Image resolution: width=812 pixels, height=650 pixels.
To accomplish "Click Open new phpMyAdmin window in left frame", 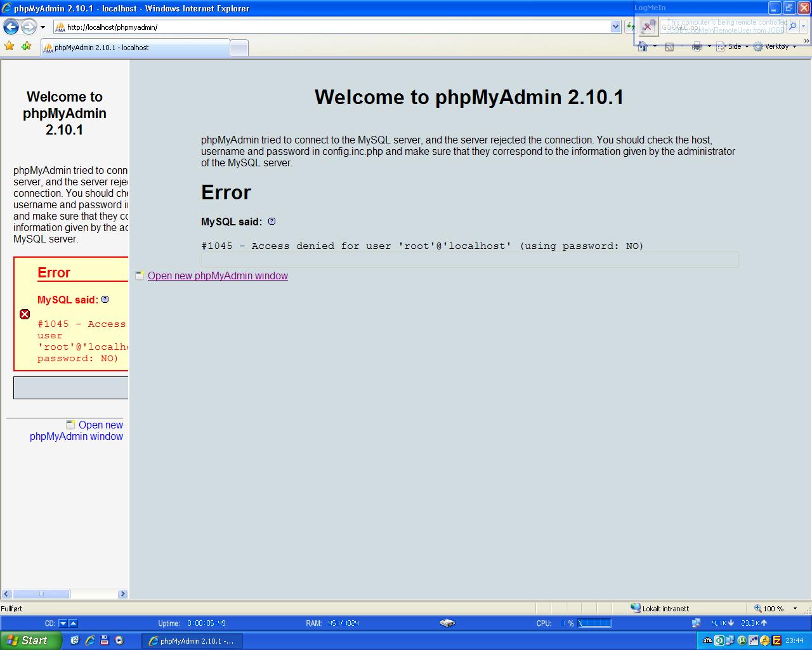I will tap(76, 431).
